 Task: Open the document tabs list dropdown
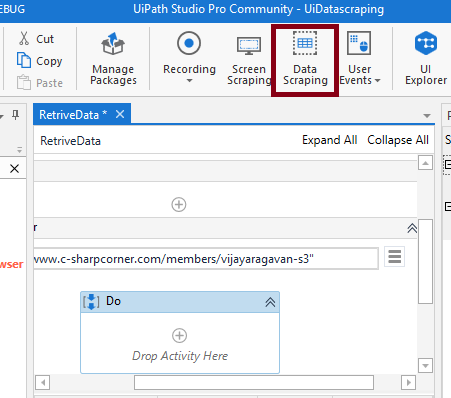427,116
